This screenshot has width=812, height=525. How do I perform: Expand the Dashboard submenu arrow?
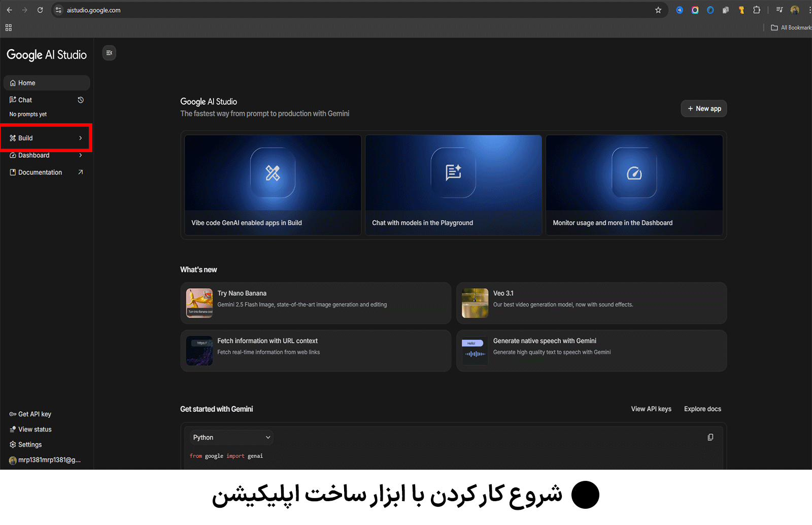pos(80,155)
